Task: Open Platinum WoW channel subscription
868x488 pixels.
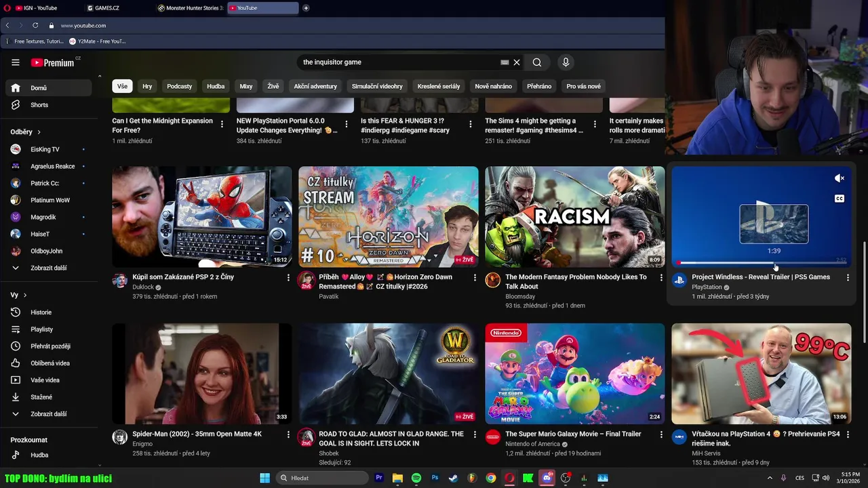Action: coord(48,200)
